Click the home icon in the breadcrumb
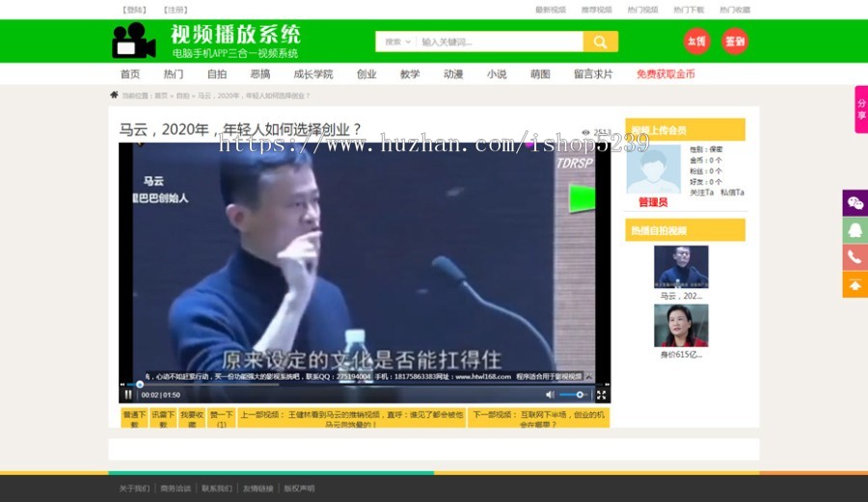This screenshot has height=502, width=868. point(114,95)
